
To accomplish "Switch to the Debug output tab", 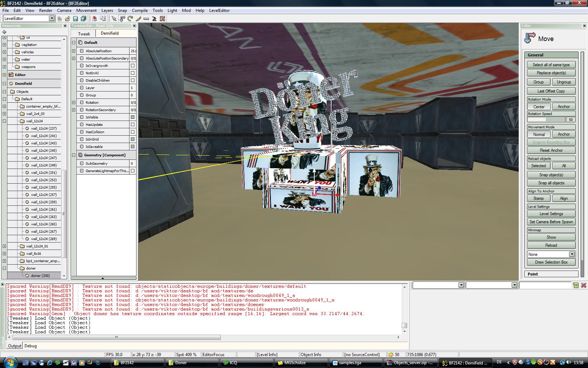I will [x=30, y=346].
